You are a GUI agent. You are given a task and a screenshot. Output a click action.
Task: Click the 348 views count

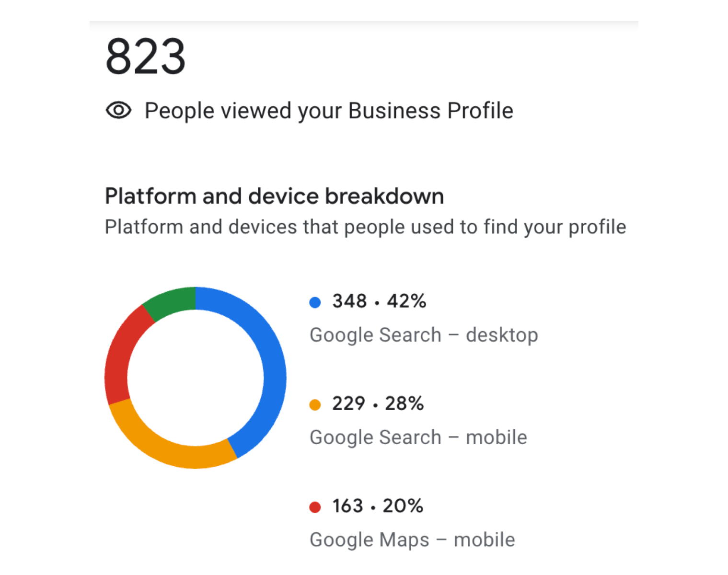pyautogui.click(x=349, y=301)
